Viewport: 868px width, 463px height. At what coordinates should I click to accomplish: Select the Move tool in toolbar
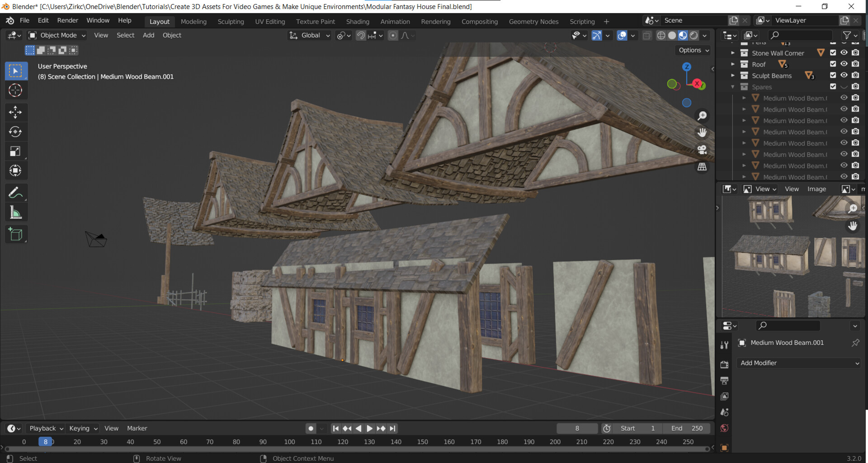tap(15, 112)
